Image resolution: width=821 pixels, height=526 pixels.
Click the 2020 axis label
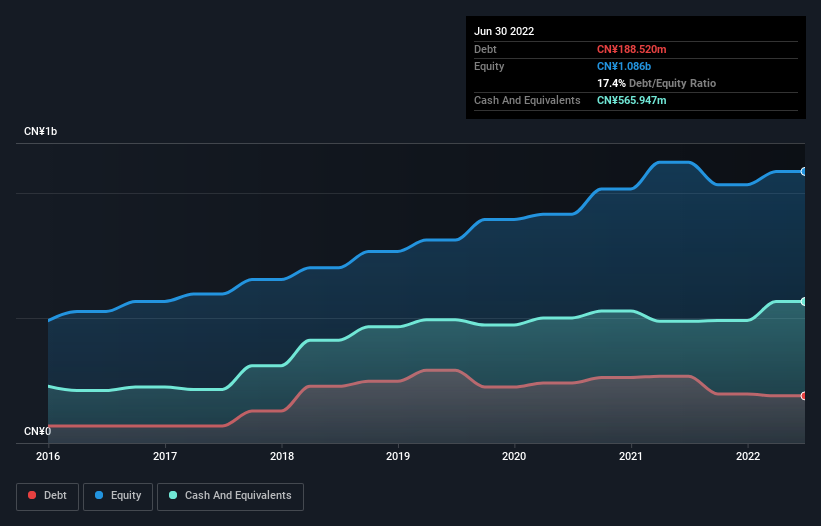(x=514, y=456)
